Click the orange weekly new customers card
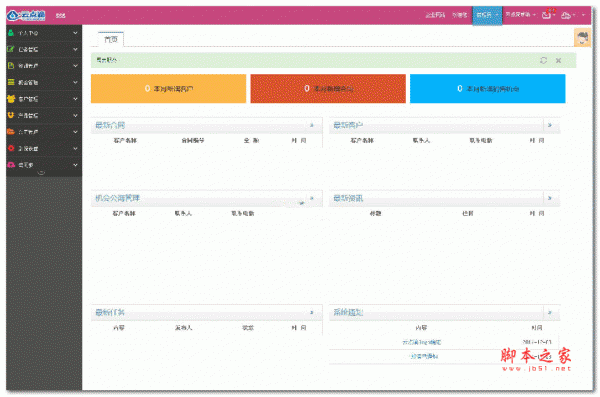The image size is (600, 397). point(168,88)
